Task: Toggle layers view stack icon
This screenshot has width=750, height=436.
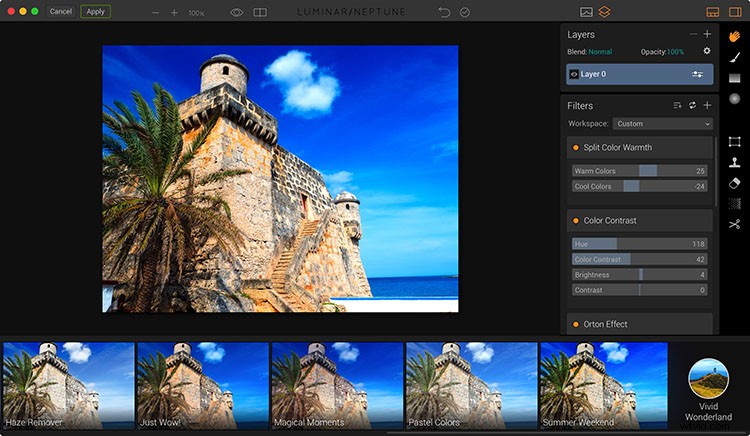Action: pyautogui.click(x=605, y=12)
